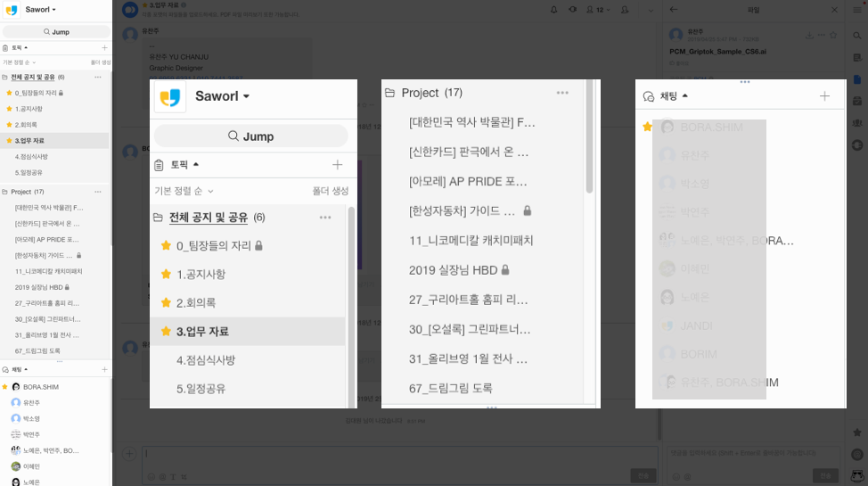This screenshot has width=868, height=486.
Task: Select topic 4.점심식사방 in the left sidebar
Action: pyautogui.click(x=31, y=156)
